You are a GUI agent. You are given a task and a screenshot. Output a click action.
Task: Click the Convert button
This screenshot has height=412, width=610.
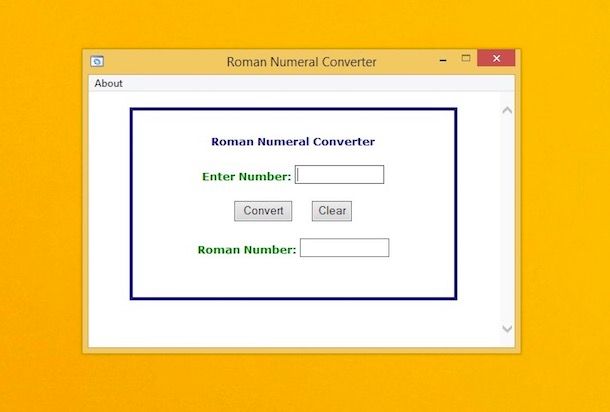point(263,211)
